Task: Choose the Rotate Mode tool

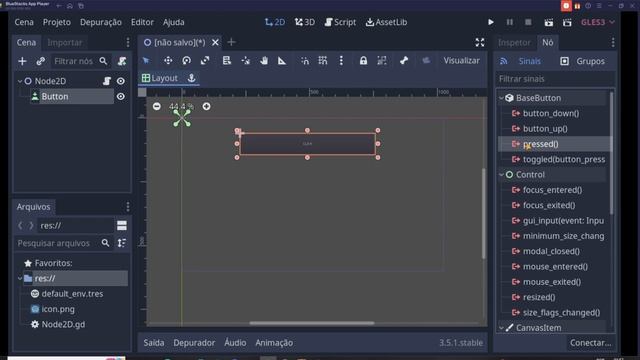Action: point(187,61)
